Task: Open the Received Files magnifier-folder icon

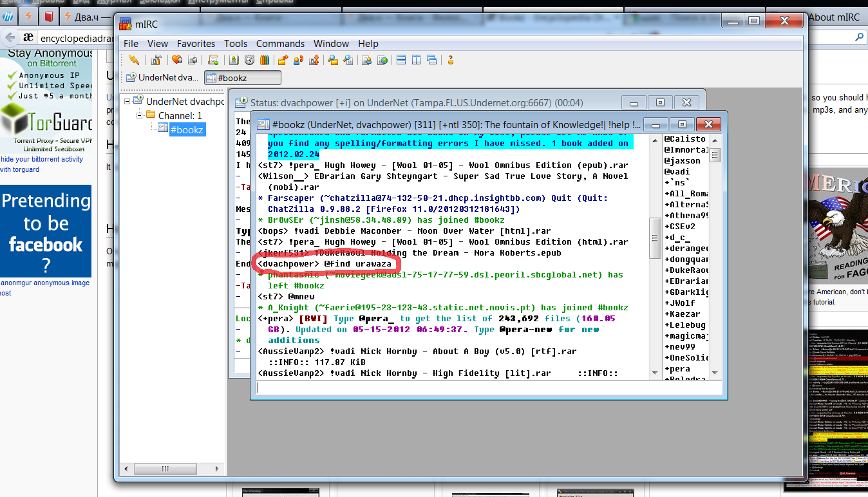Action: click(x=333, y=60)
